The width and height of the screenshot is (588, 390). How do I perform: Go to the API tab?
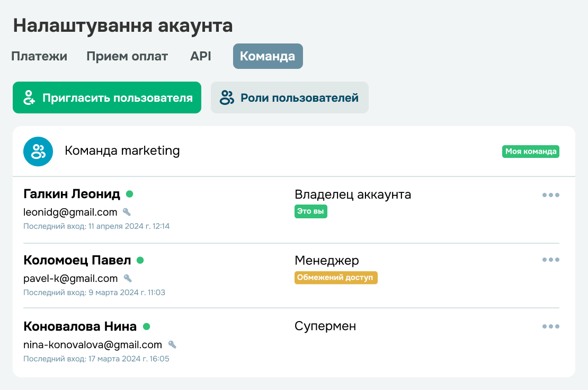(201, 56)
